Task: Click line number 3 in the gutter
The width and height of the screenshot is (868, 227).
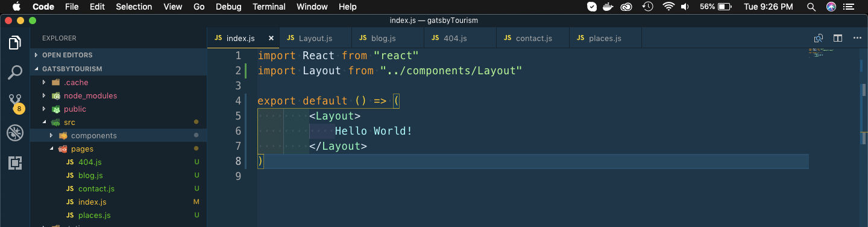Action: [238, 86]
